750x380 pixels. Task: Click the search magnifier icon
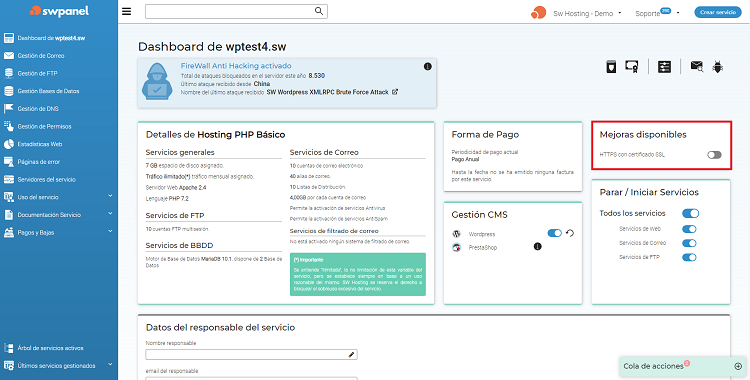click(x=319, y=11)
